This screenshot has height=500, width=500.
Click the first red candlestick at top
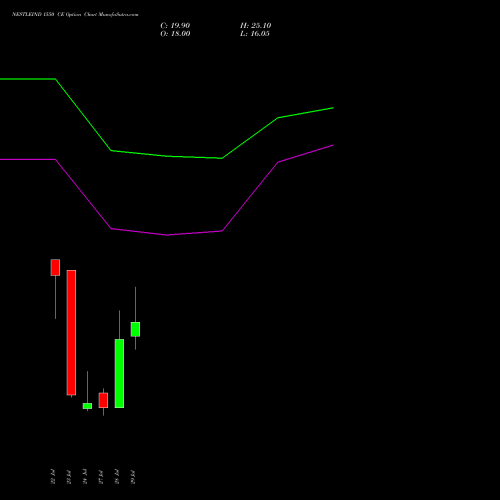[55, 267]
